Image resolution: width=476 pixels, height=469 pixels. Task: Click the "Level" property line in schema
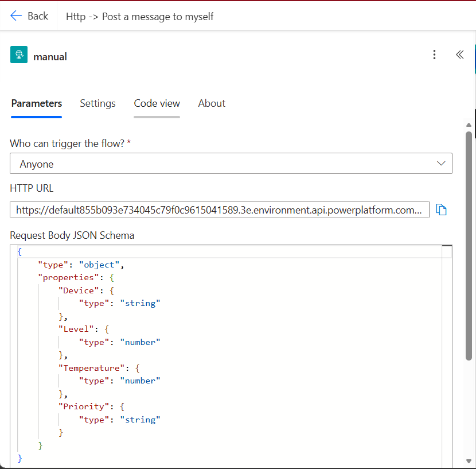click(x=84, y=329)
